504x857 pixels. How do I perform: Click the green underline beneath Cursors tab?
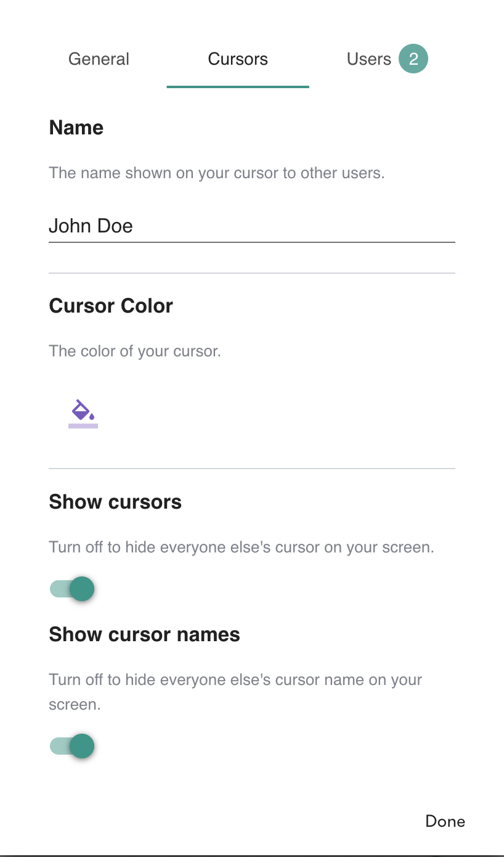[x=238, y=87]
